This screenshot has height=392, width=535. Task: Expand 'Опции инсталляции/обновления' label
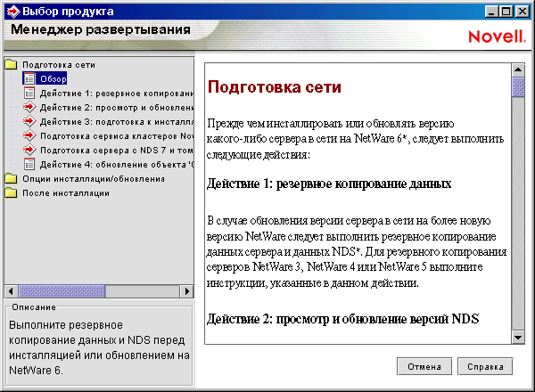94,178
